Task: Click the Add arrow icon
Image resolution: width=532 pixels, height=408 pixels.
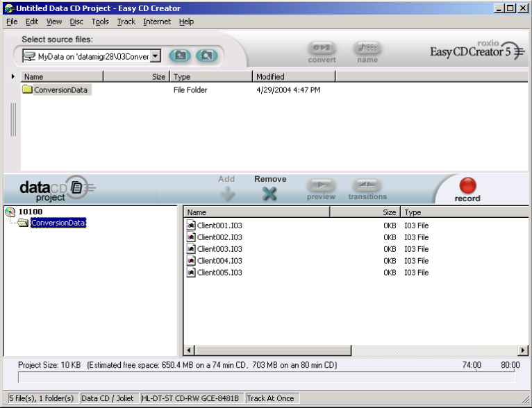Action: 227,194
